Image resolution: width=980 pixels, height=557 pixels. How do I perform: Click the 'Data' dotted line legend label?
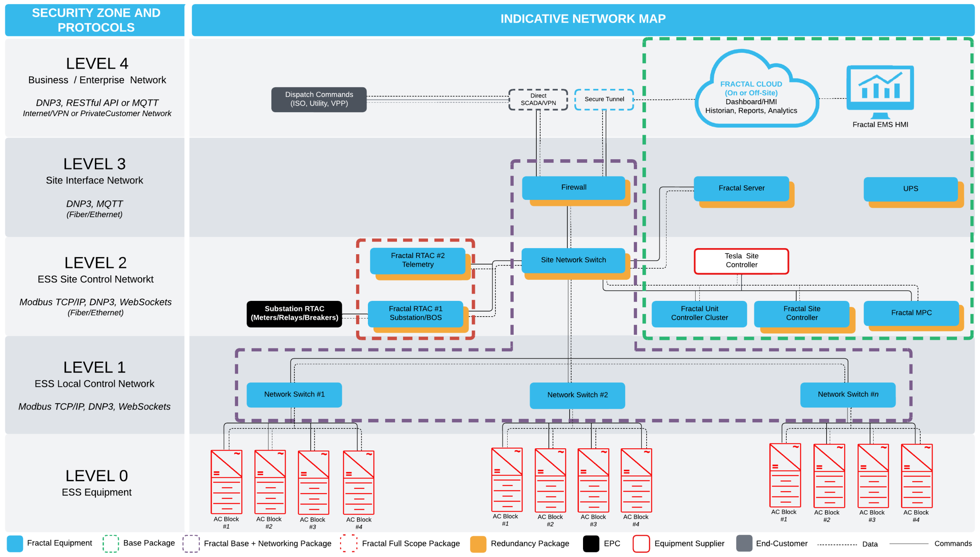point(869,544)
